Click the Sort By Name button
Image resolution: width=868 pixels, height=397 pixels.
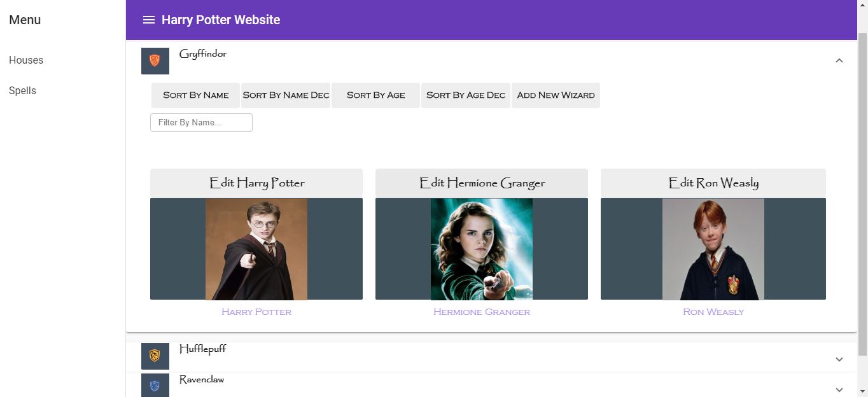pyautogui.click(x=195, y=95)
